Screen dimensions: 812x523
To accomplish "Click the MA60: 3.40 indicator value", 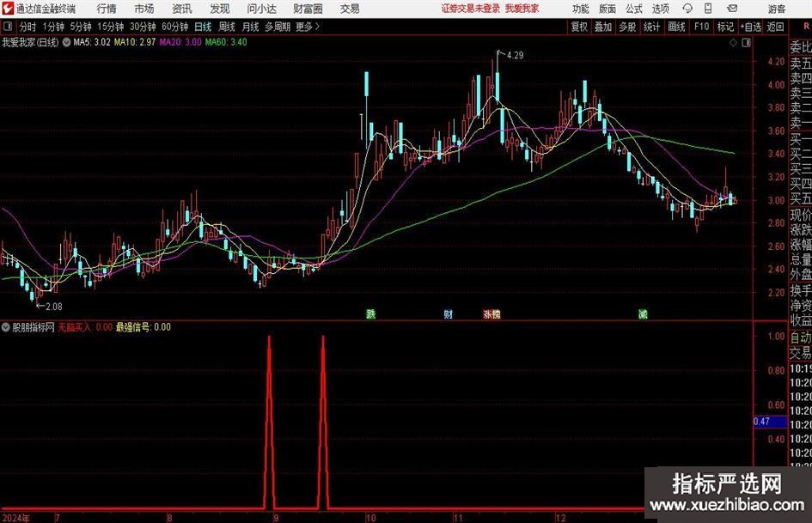I will pos(226,42).
